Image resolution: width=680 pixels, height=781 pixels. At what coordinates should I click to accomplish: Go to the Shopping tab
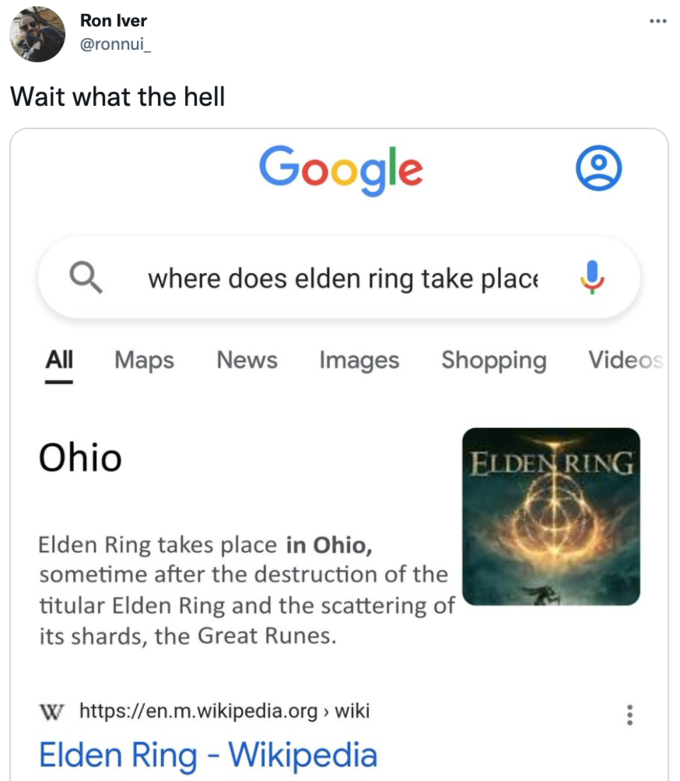(494, 360)
